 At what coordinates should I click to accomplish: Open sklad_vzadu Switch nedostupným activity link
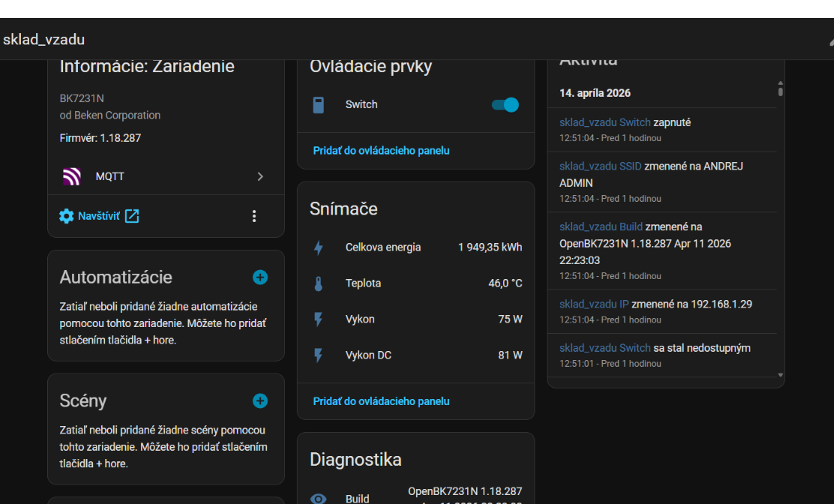click(x=604, y=348)
